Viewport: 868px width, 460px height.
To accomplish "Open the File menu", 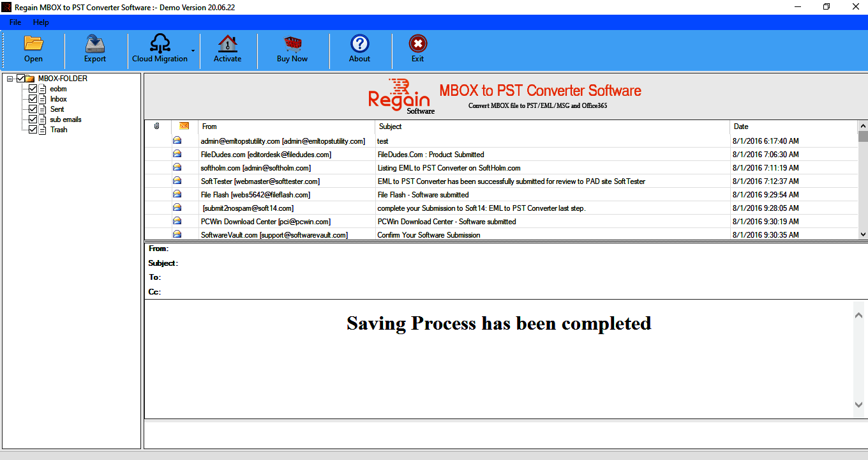I will [x=15, y=22].
